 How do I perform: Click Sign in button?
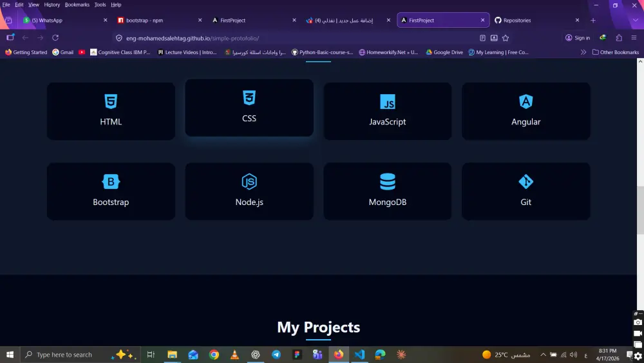[x=578, y=38]
